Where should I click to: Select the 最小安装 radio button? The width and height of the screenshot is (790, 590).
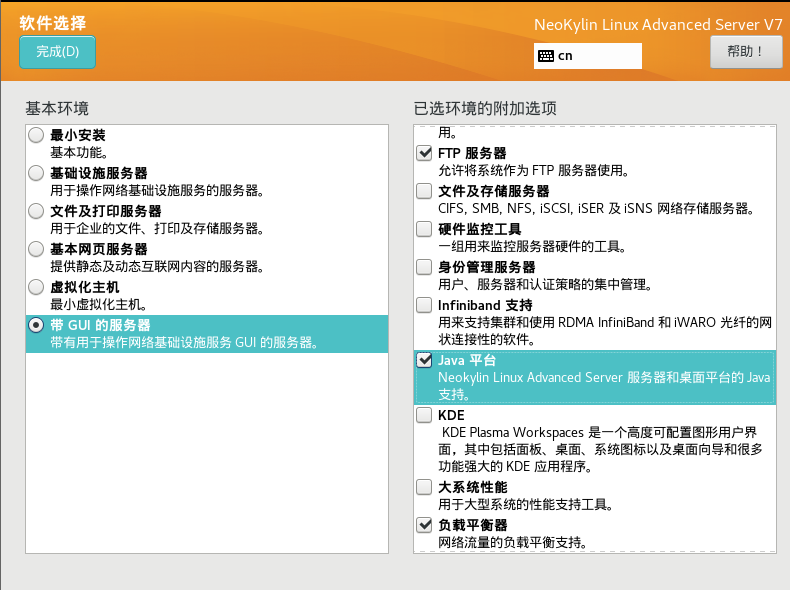point(37,135)
